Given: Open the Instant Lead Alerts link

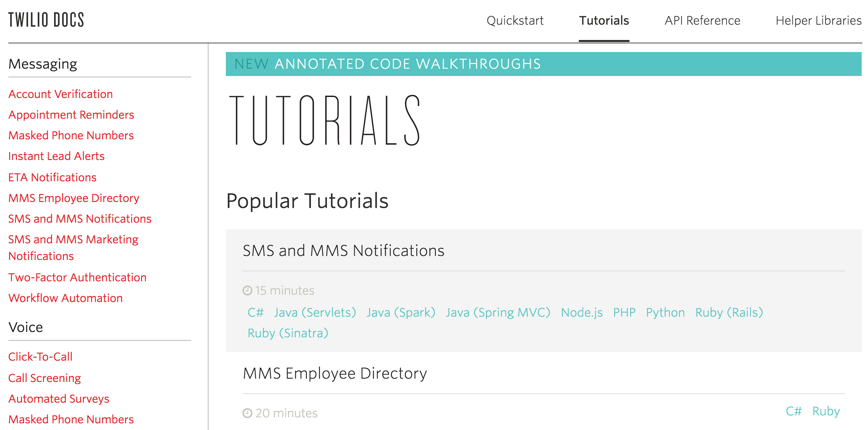Looking at the screenshot, I should point(56,156).
